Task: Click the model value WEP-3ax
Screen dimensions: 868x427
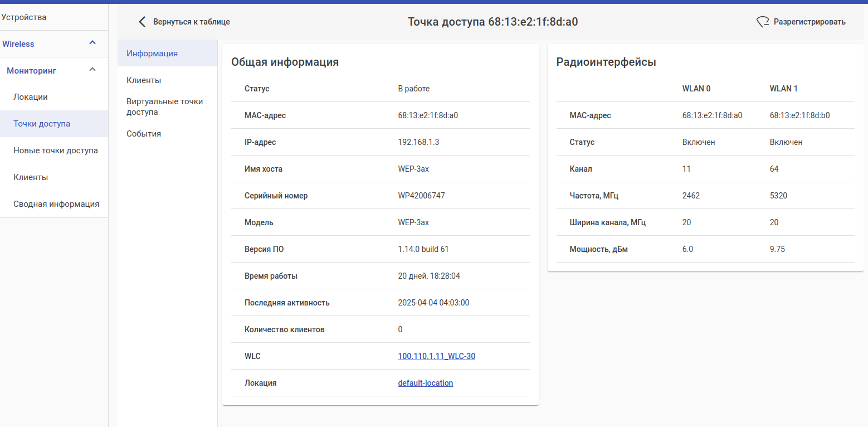Action: pos(413,222)
